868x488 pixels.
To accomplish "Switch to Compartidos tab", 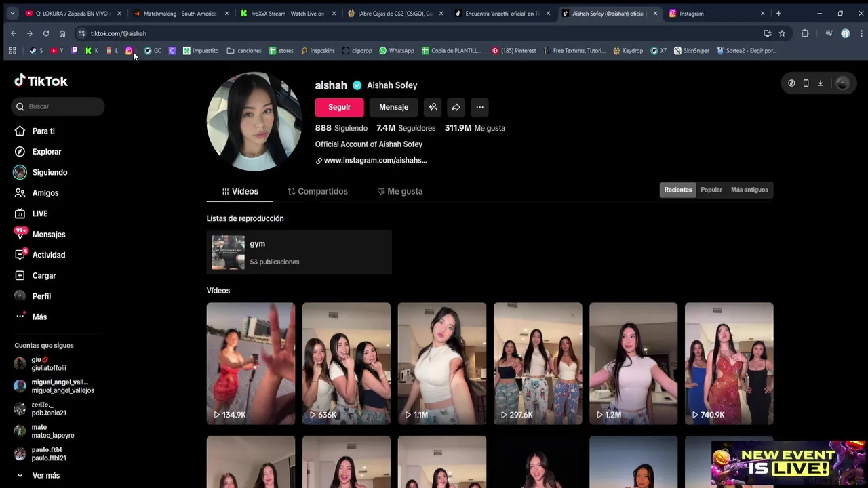I will pos(317,192).
